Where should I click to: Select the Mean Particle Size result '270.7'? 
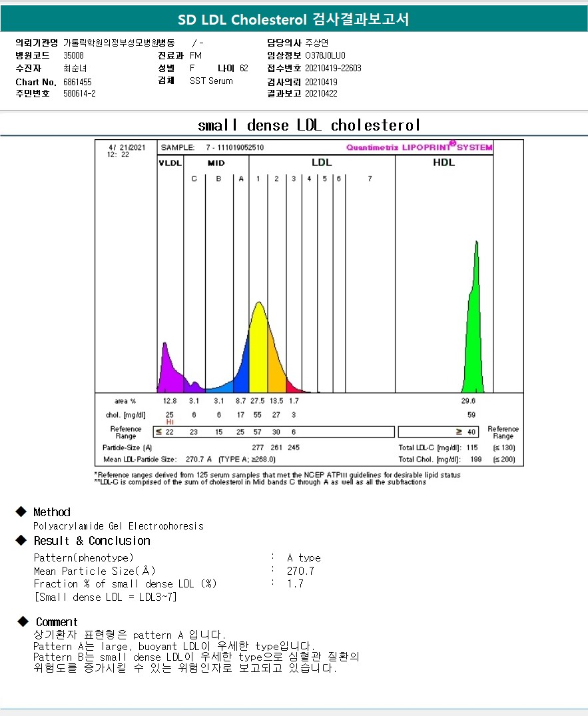[x=300, y=571]
